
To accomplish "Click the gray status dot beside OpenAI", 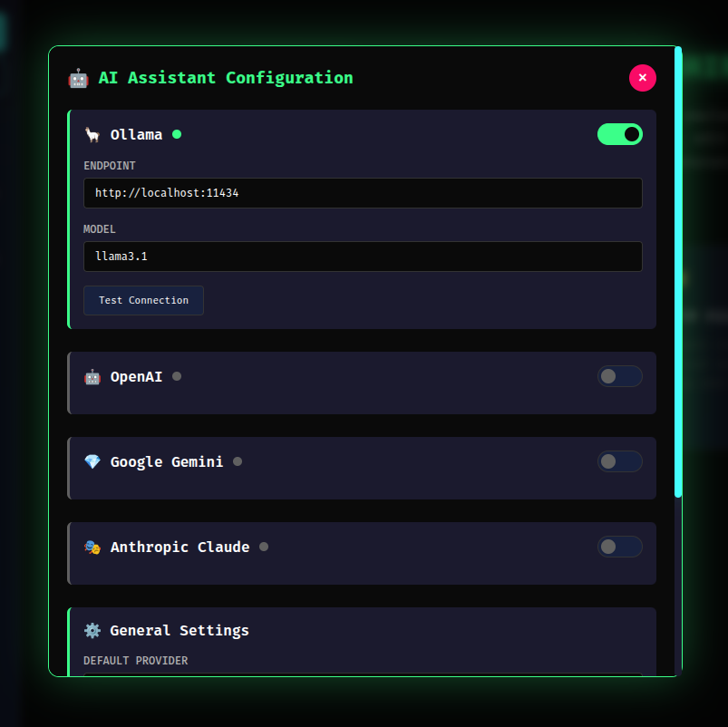I will pyautogui.click(x=177, y=376).
